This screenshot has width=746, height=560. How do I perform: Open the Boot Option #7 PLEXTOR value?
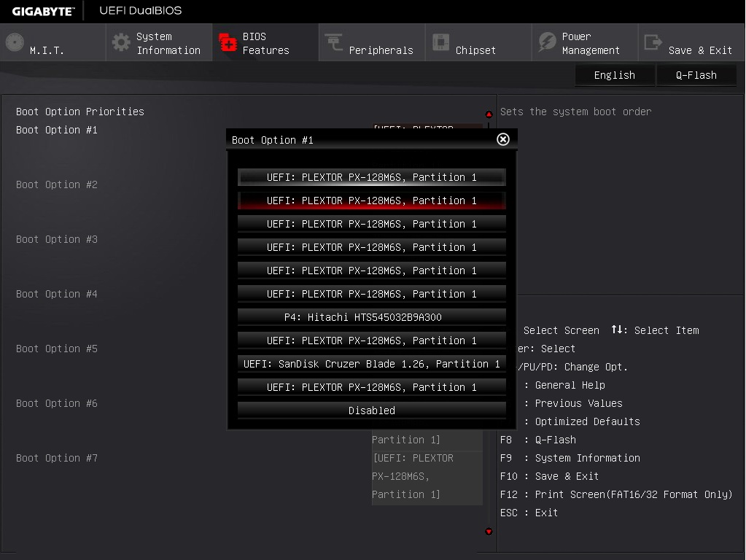coord(427,476)
